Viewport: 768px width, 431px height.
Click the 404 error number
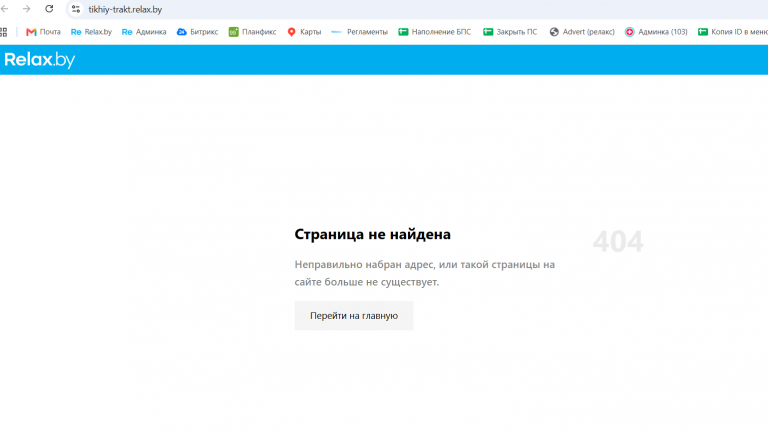[618, 241]
